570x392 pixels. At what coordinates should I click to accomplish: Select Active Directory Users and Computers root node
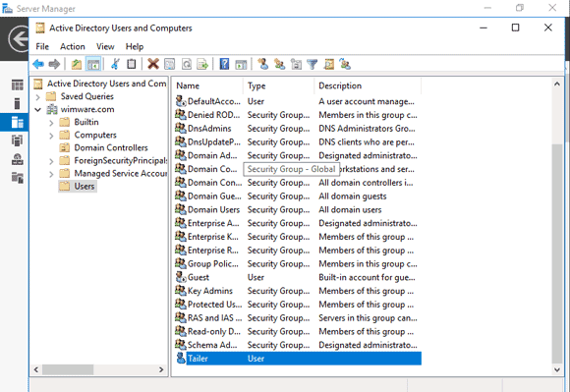(106, 84)
